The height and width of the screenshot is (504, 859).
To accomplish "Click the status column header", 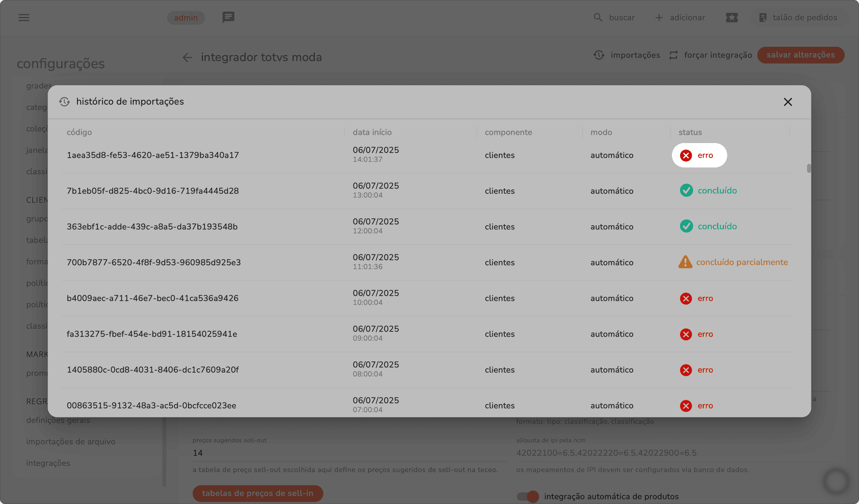I will (x=690, y=132).
